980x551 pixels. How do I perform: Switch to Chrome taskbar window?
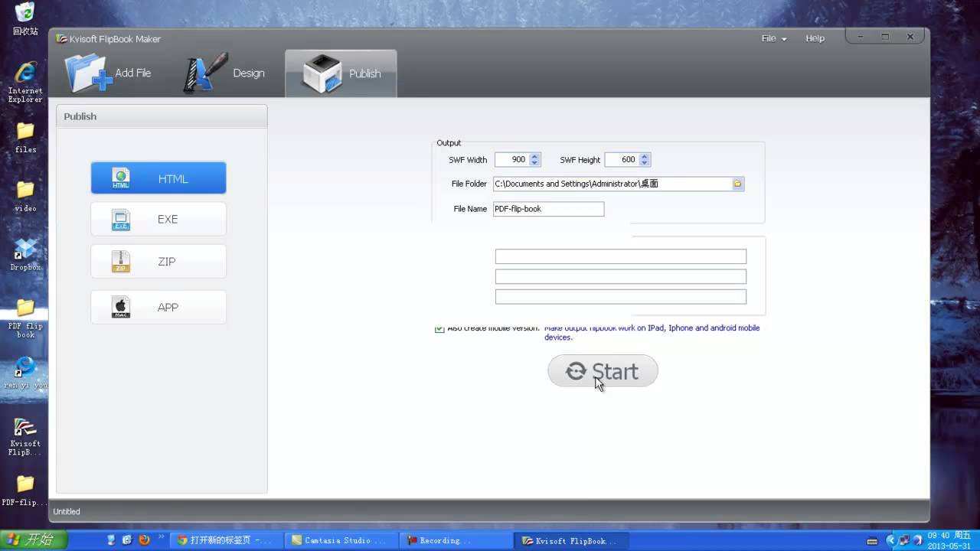click(226, 540)
